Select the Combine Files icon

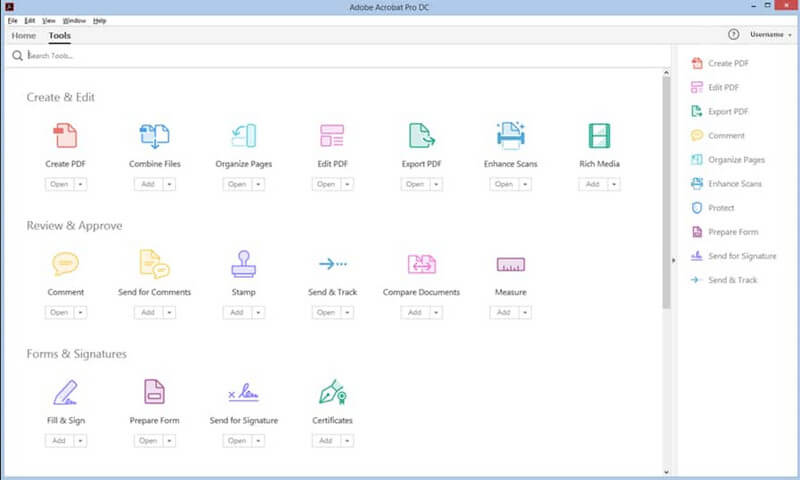click(154, 136)
